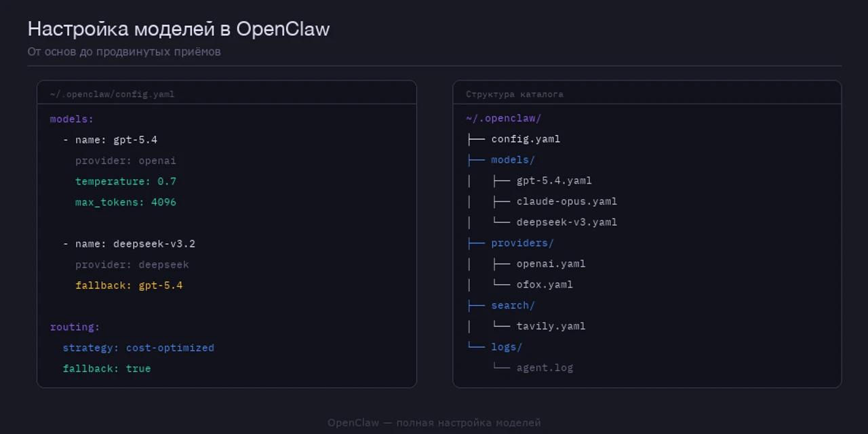
Task: Select the 'max_tokens: 4096' line
Action: [x=125, y=202]
